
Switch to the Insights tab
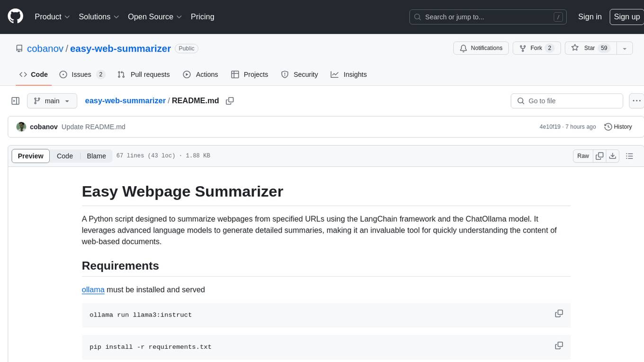(349, 74)
